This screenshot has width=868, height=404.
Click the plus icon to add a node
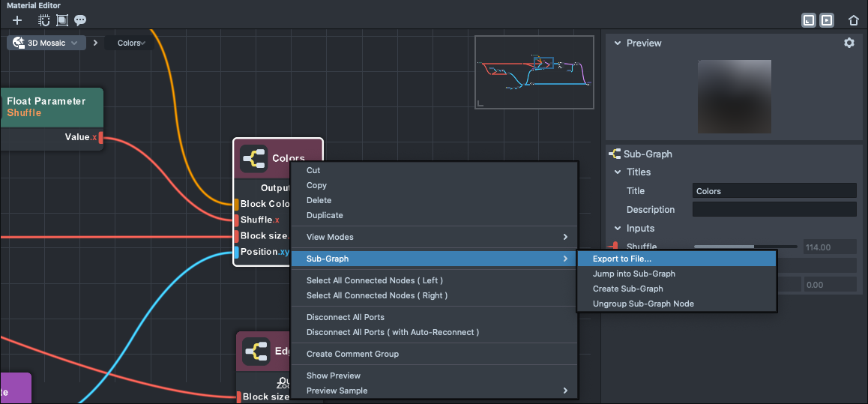pos(17,20)
